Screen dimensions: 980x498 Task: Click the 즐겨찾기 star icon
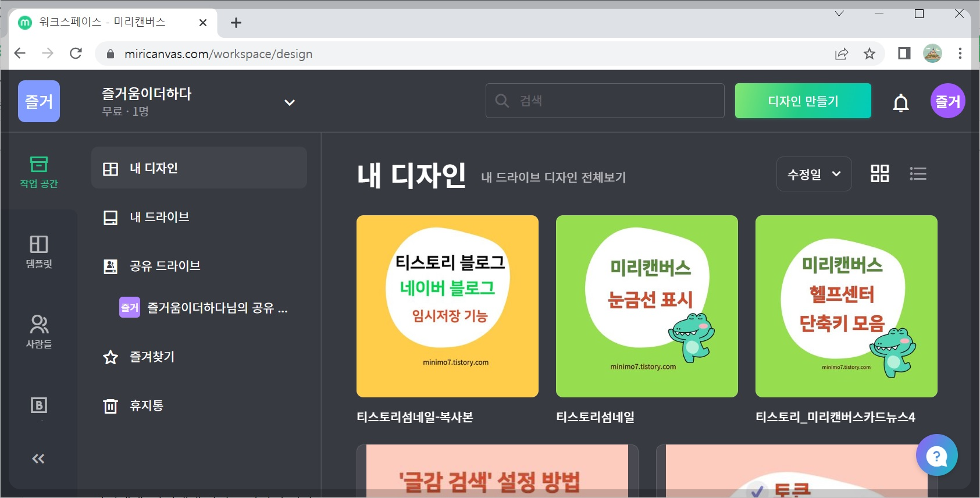coord(111,357)
